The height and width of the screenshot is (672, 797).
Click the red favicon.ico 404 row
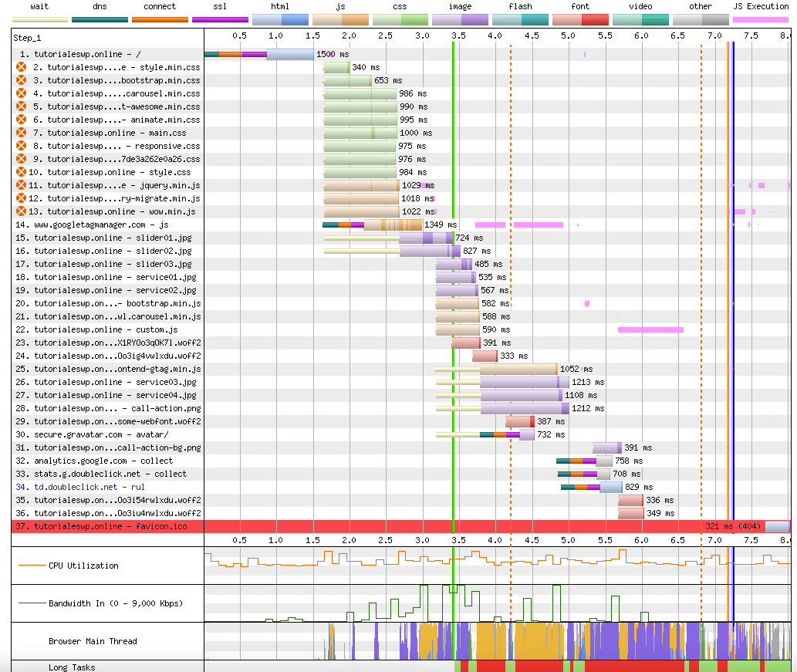[x=386, y=526]
